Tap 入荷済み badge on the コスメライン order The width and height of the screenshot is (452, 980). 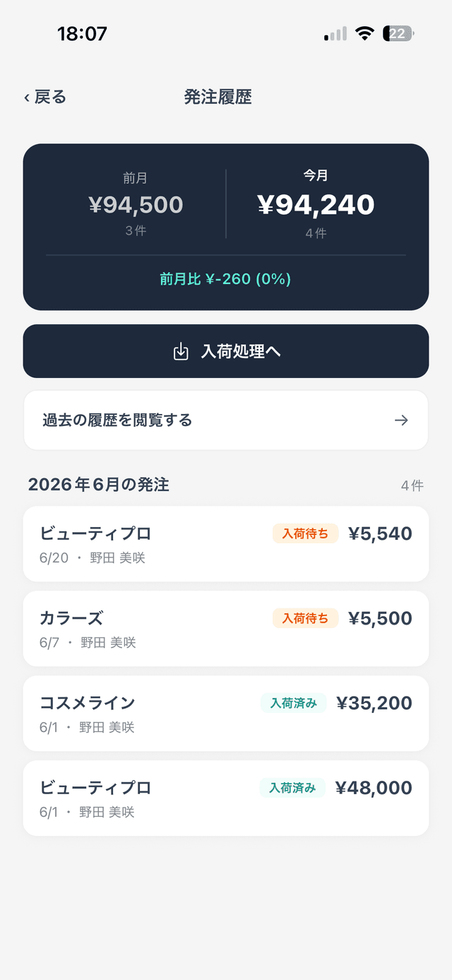[293, 703]
